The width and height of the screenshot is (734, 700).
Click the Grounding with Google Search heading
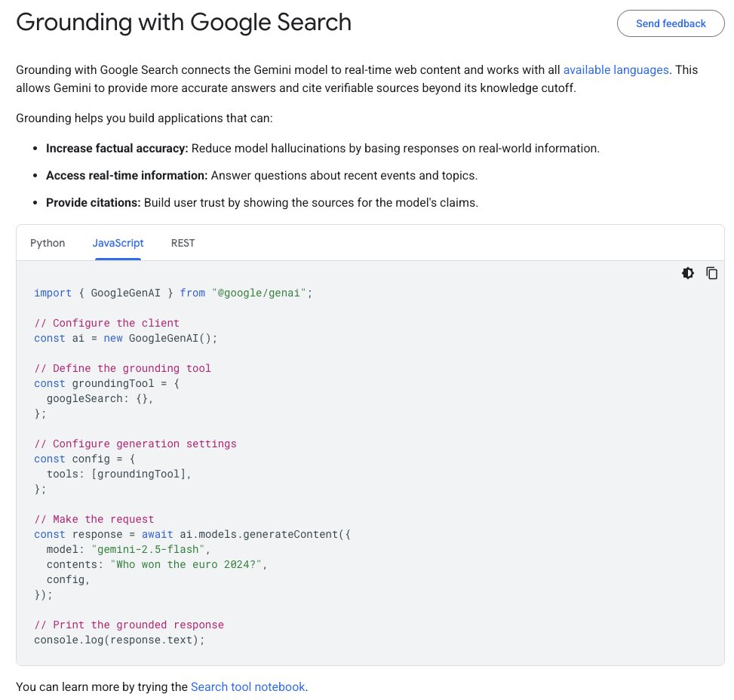[183, 23]
